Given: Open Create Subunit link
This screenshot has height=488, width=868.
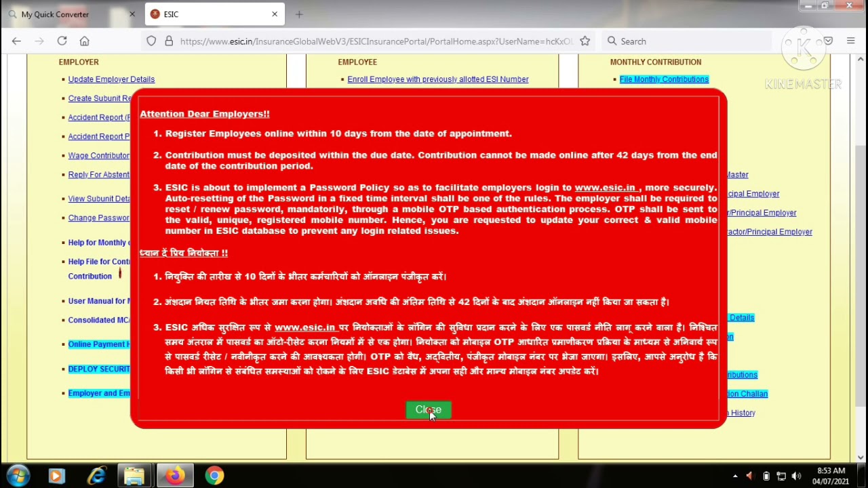Looking at the screenshot, I should pyautogui.click(x=100, y=98).
